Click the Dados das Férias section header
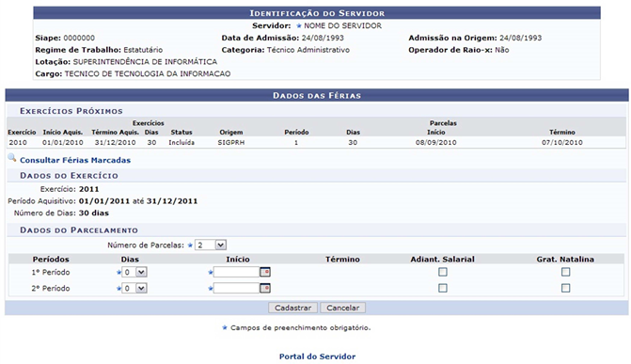 [x=317, y=95]
